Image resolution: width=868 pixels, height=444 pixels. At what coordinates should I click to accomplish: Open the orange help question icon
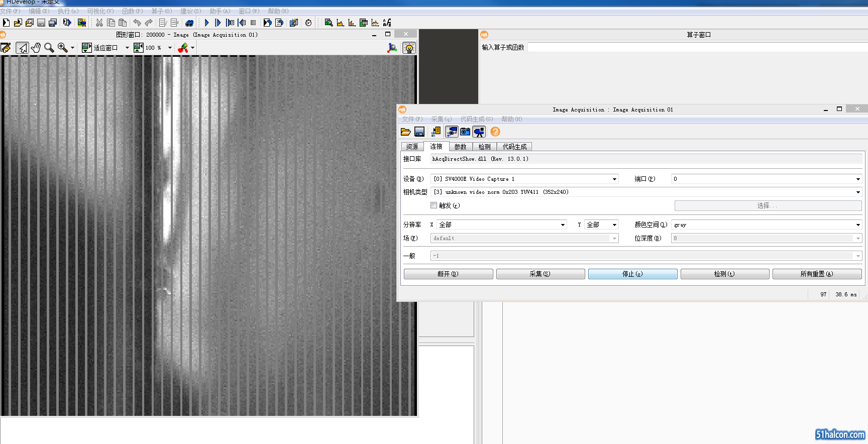[x=495, y=132]
